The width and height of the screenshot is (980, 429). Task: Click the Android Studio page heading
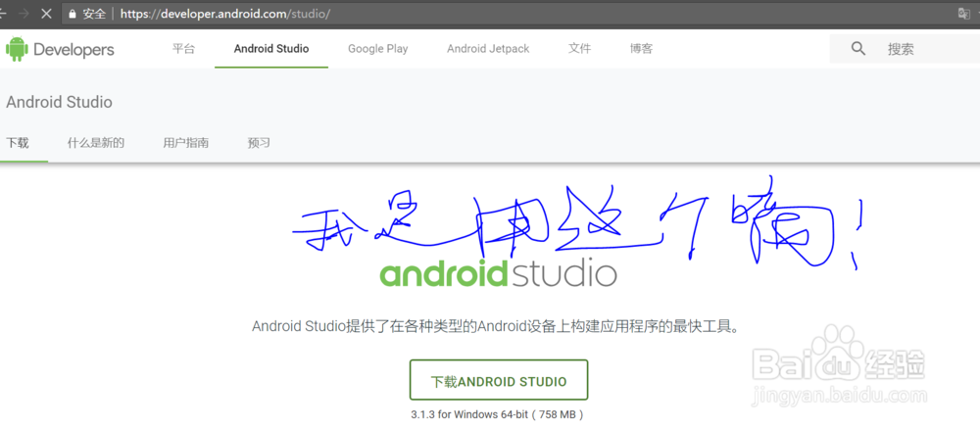point(60,103)
